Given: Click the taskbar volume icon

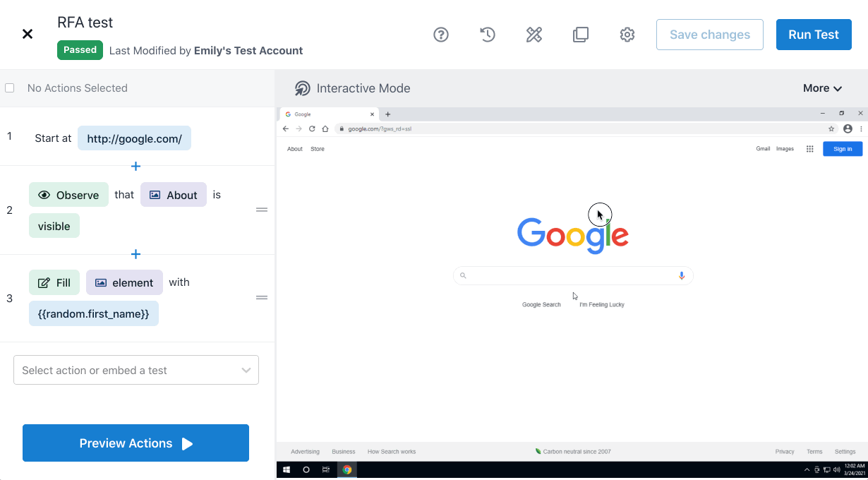Looking at the screenshot, I should [836, 469].
